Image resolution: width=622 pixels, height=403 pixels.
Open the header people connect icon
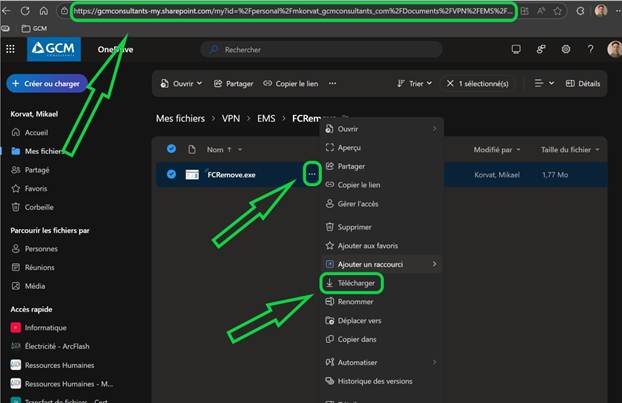point(541,49)
